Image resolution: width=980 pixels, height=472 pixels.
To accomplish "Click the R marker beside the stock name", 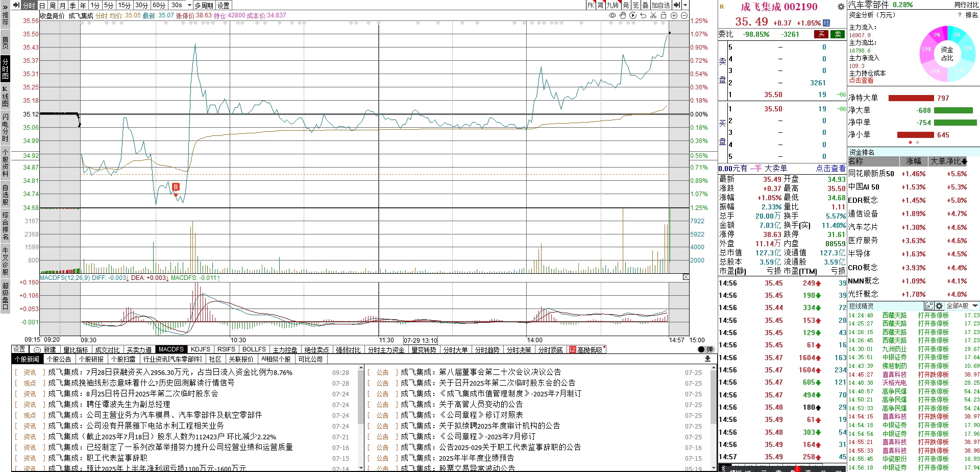I will coord(722,7).
